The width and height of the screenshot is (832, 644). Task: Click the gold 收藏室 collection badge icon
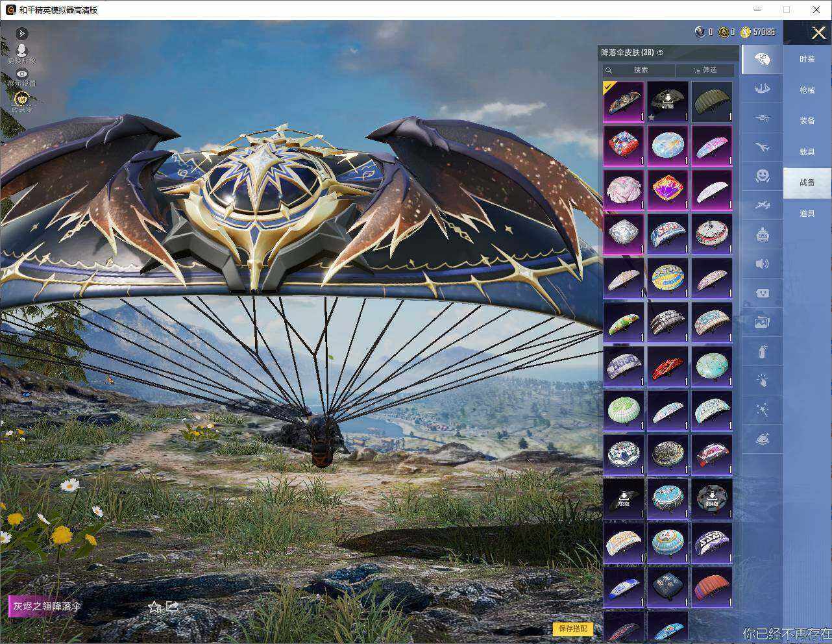point(22,99)
